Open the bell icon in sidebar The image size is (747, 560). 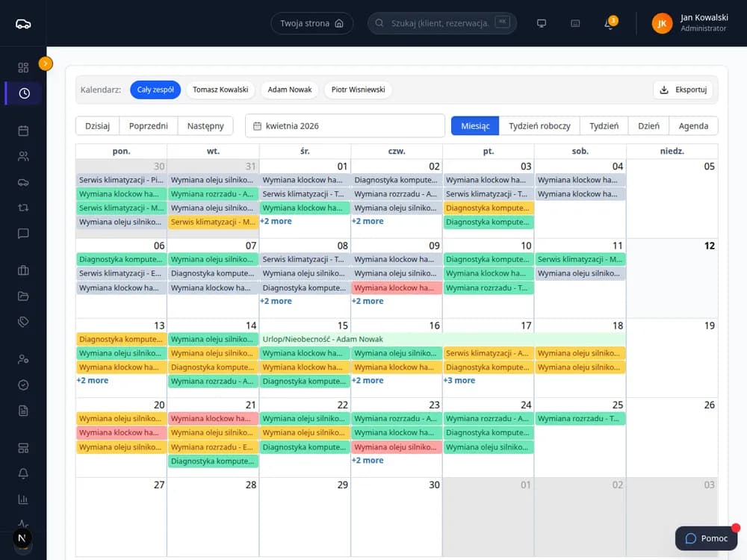tap(23, 473)
